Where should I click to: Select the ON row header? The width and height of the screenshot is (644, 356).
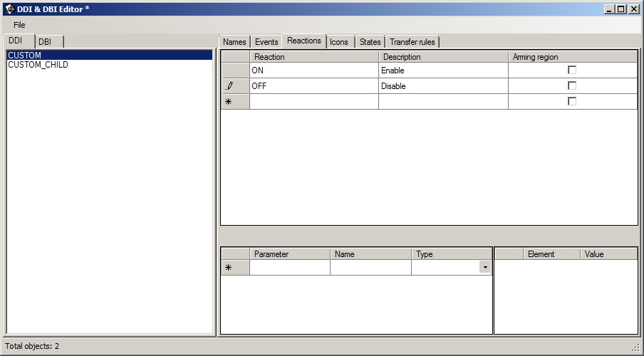[x=235, y=70]
